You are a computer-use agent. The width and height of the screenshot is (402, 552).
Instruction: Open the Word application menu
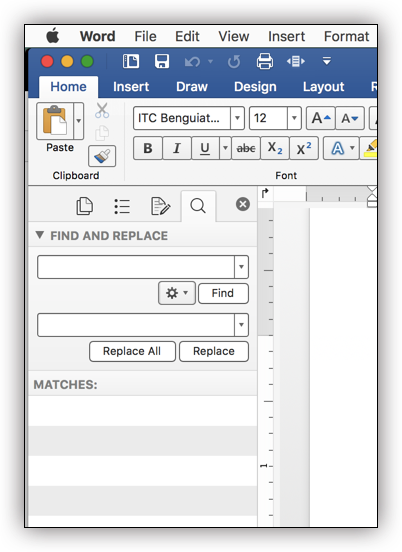98,36
